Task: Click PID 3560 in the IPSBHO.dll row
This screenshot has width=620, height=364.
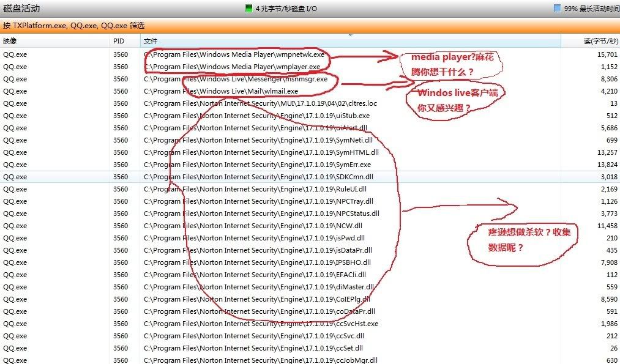Action: coord(121,263)
